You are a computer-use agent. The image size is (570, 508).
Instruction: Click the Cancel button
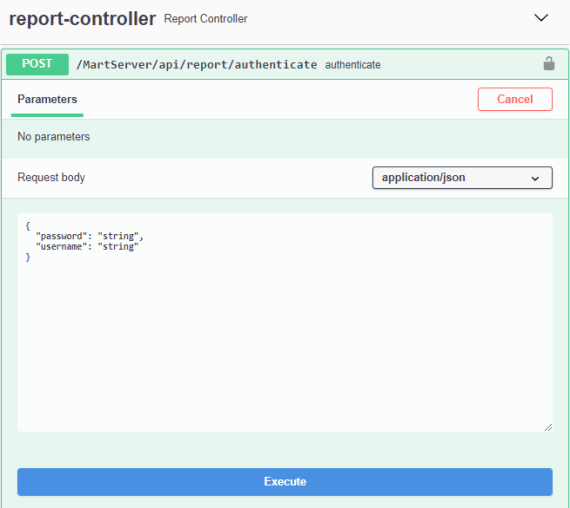click(515, 99)
